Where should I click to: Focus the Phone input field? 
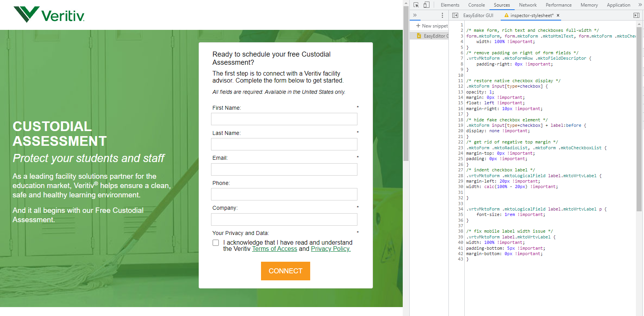[284, 194]
